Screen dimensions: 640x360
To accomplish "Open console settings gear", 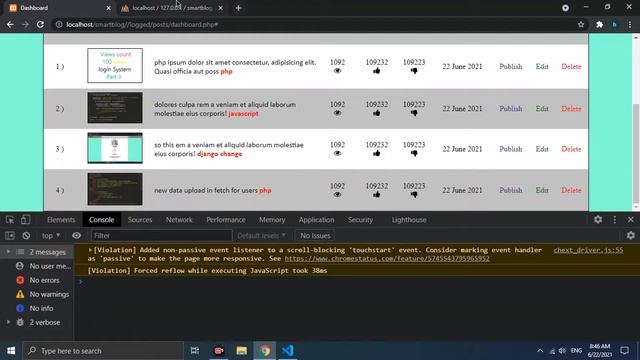I will [631, 236].
